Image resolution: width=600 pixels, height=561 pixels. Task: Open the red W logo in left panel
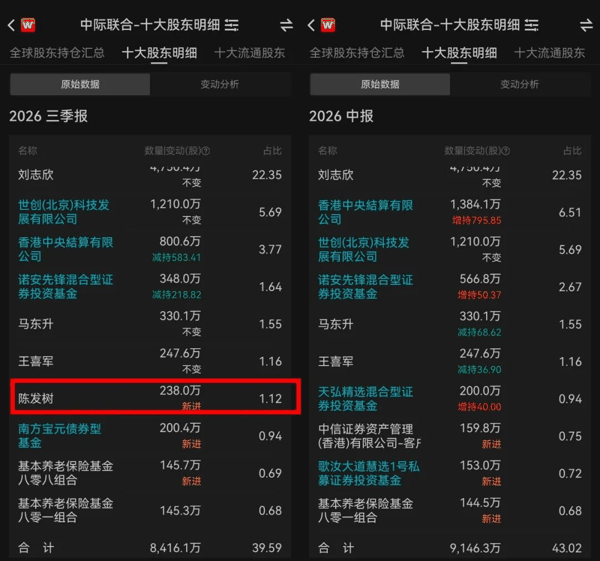pos(28,25)
